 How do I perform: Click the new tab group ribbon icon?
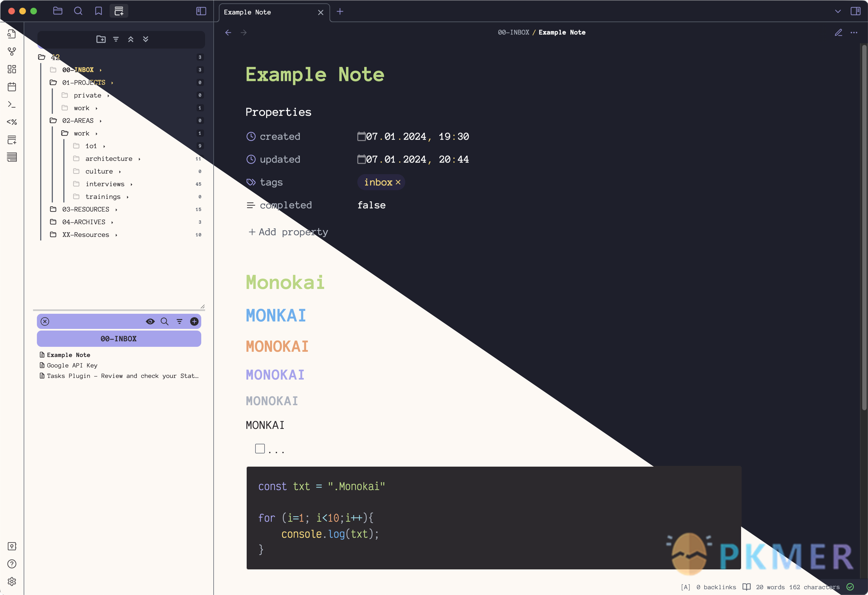tap(12, 140)
